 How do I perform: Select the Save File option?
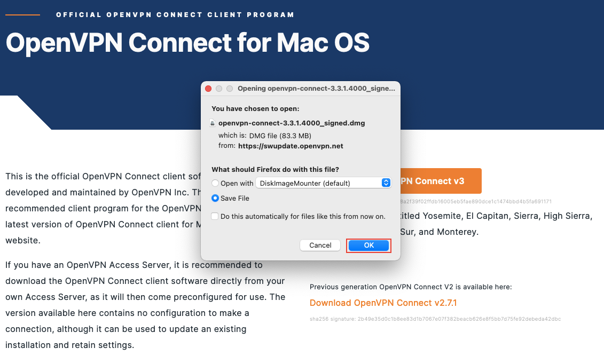coord(215,198)
